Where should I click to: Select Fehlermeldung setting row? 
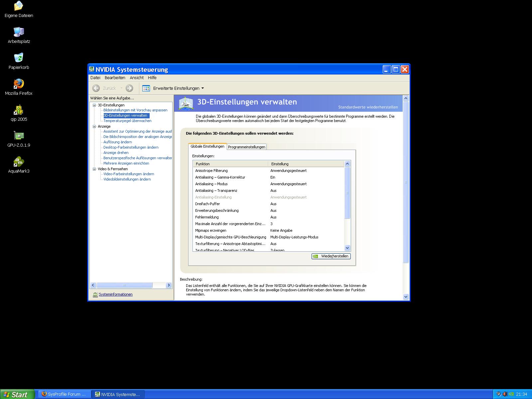coord(268,217)
